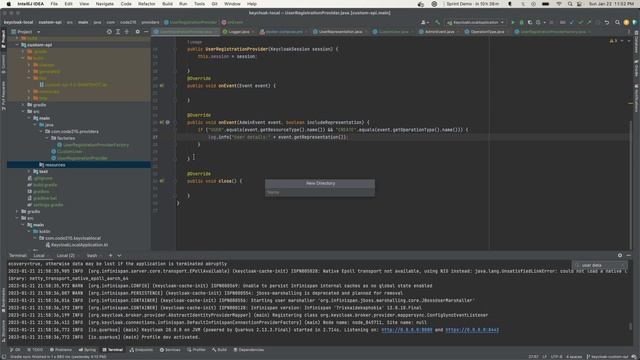Click warnings indicator at editor top right

click(613, 41)
